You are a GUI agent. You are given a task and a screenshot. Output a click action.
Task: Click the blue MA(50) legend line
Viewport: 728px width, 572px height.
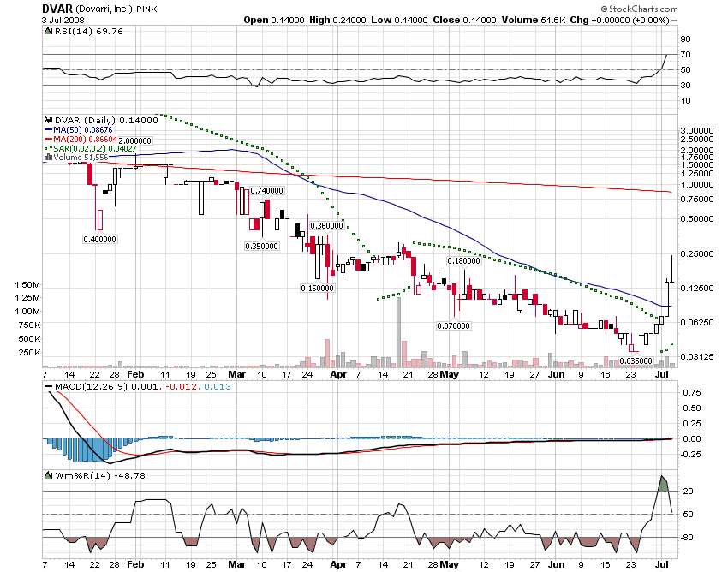48,130
